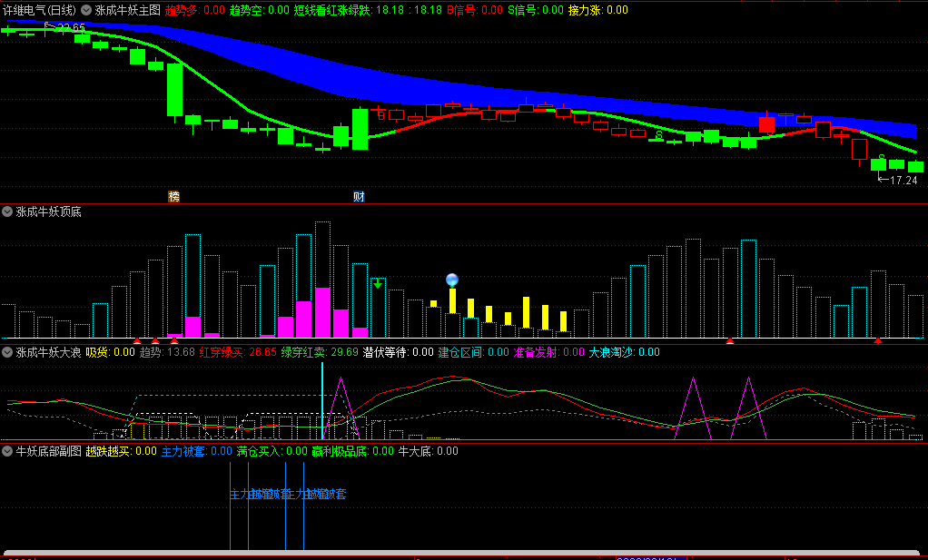Open the 张成牛妖主图 indicator dropdown icon
928x560 pixels.
pyautogui.click(x=86, y=10)
